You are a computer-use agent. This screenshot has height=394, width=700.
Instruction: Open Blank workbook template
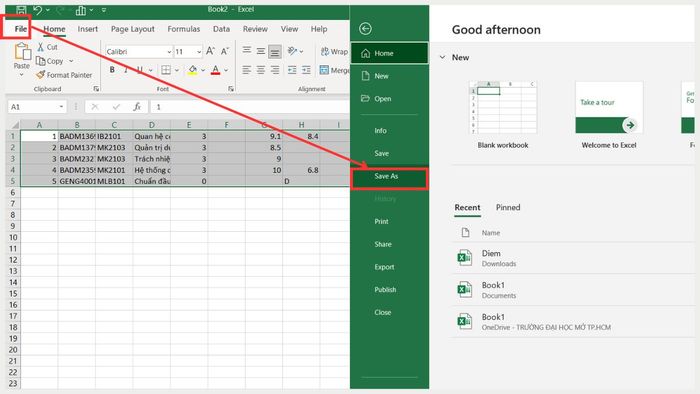(503, 115)
